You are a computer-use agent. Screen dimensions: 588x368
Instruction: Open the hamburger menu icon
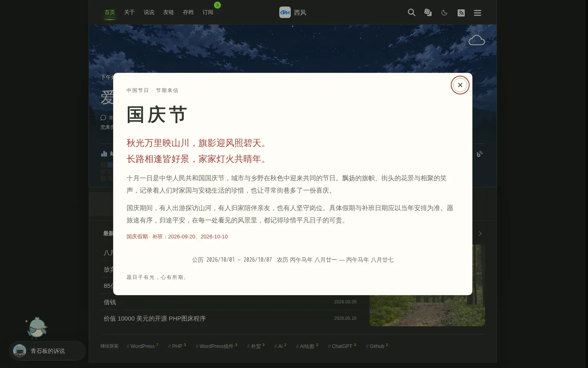[477, 13]
